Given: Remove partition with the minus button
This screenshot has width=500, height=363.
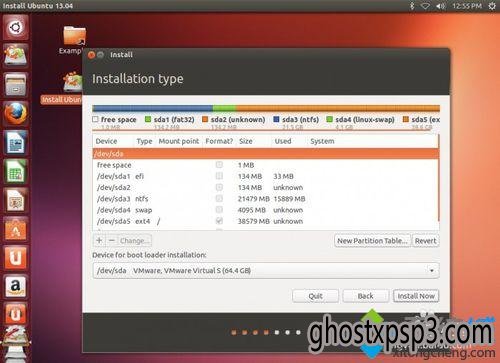Looking at the screenshot, I should coord(112,241).
